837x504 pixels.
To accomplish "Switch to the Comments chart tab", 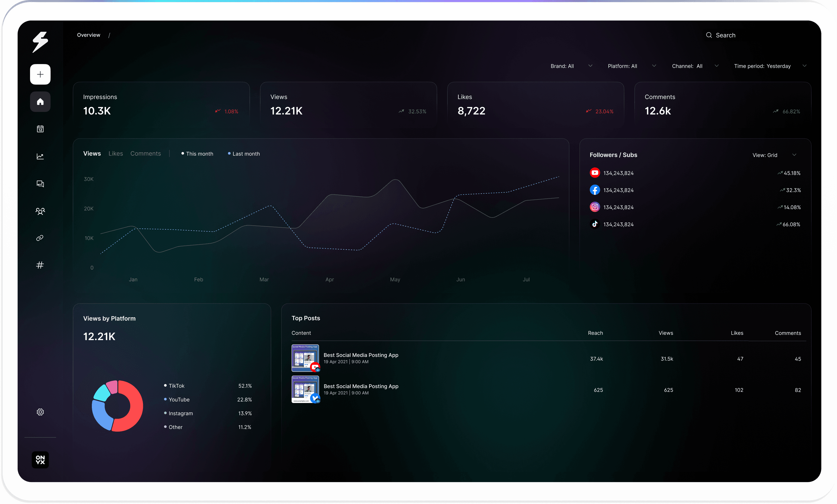I will pos(145,153).
